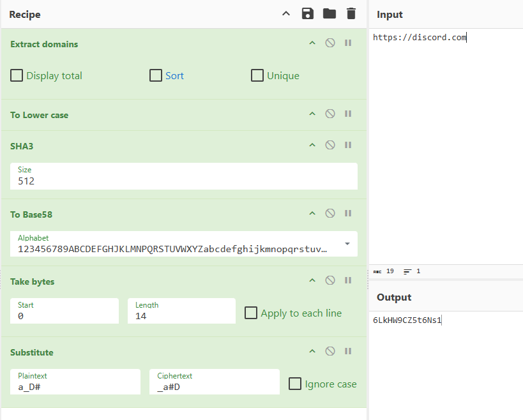Save the current recipe
Viewport: 523px width, 420px height.
pos(308,14)
